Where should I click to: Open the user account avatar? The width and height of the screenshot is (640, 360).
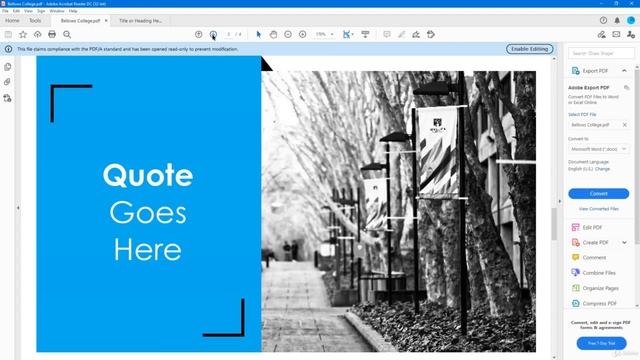631,20
